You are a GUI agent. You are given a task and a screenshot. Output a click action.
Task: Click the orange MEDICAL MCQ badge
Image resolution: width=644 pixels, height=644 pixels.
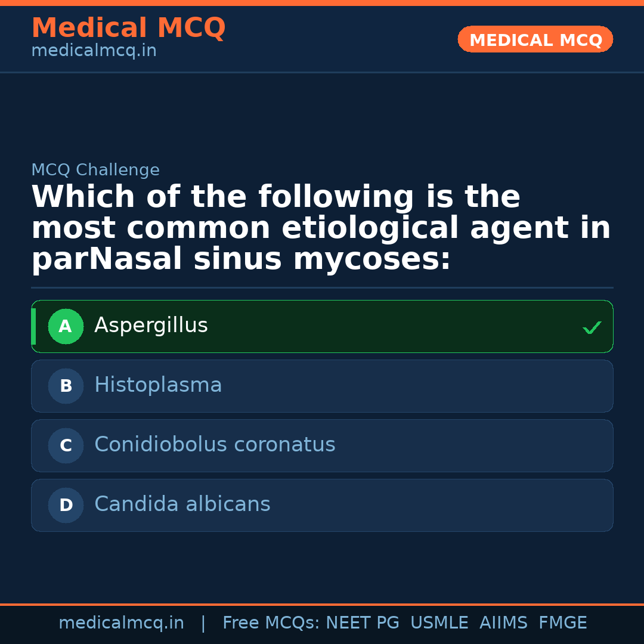(535, 40)
